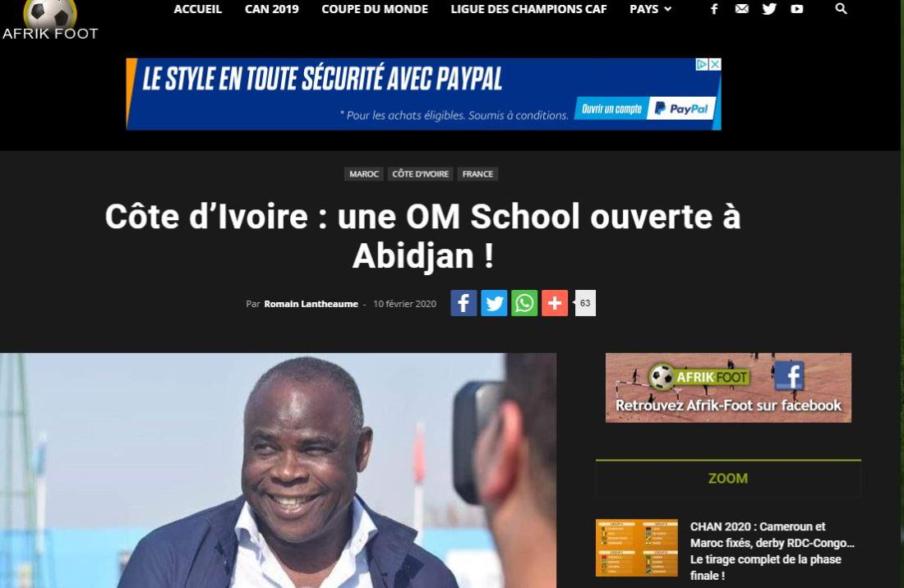Share article via blue Facebook share button

(x=464, y=303)
